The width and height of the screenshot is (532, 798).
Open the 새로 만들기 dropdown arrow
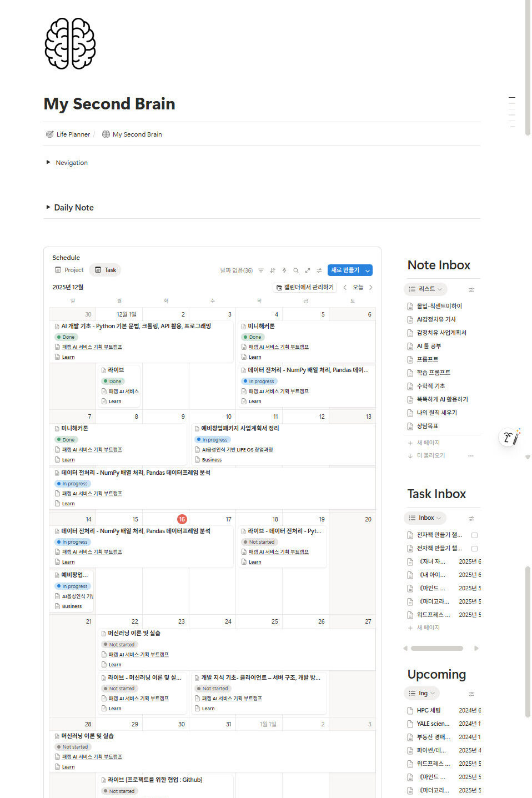tap(368, 270)
